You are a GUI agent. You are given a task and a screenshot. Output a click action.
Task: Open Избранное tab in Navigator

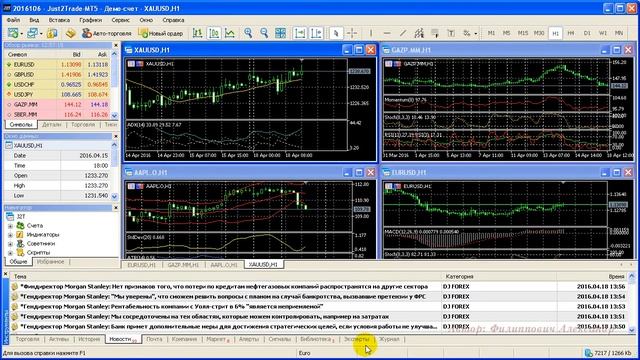(x=50, y=262)
